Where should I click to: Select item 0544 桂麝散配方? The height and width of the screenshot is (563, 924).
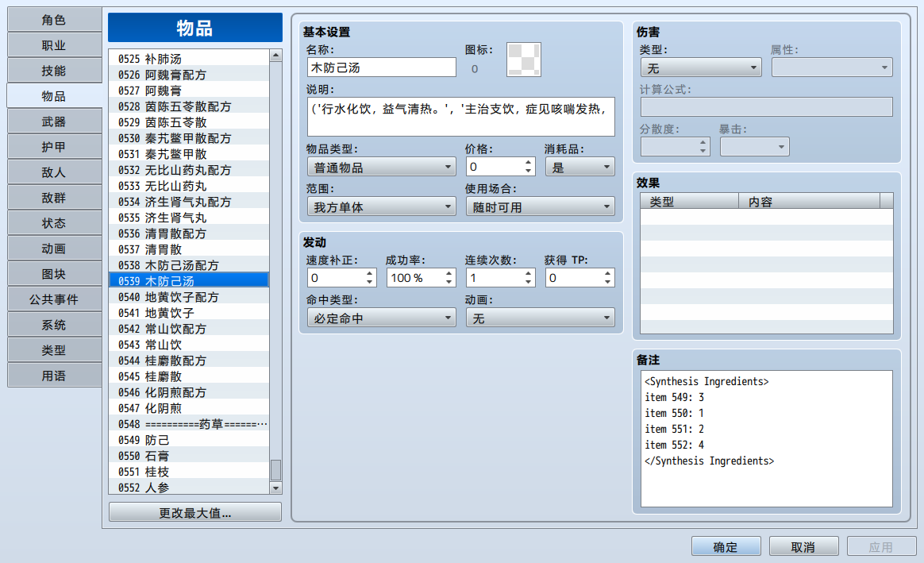pyautogui.click(x=189, y=361)
